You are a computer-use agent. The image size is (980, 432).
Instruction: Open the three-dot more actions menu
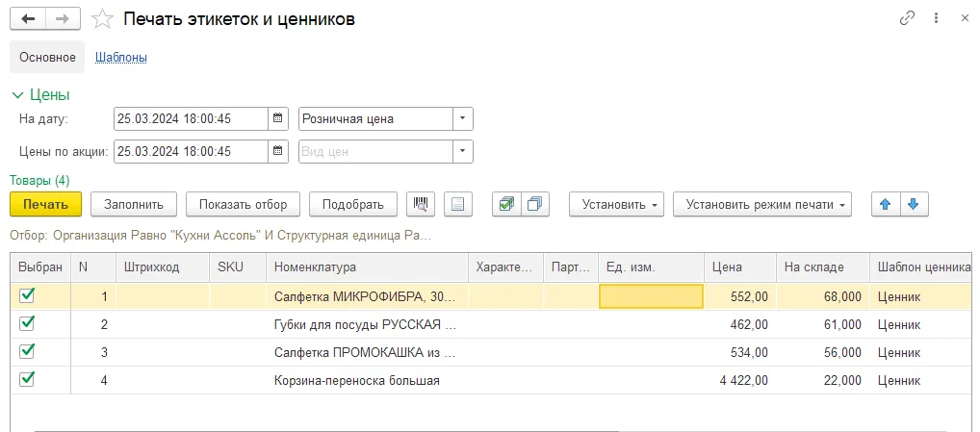(x=937, y=18)
